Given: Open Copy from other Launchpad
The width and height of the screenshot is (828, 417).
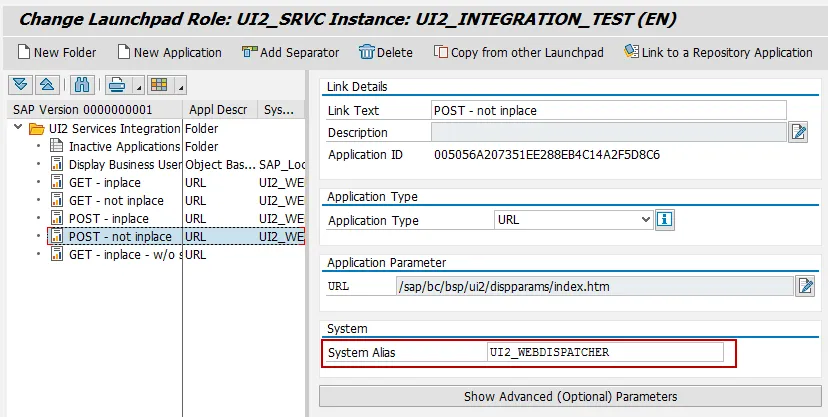Looking at the screenshot, I should pos(519,52).
